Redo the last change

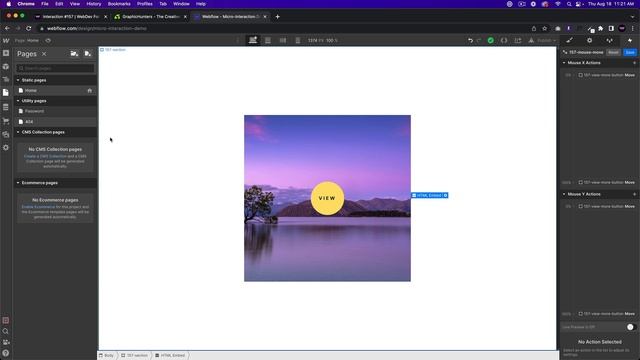point(479,40)
